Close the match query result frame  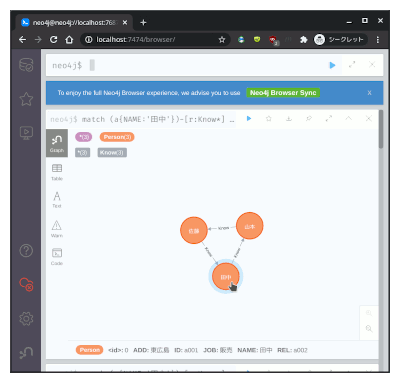(369, 118)
